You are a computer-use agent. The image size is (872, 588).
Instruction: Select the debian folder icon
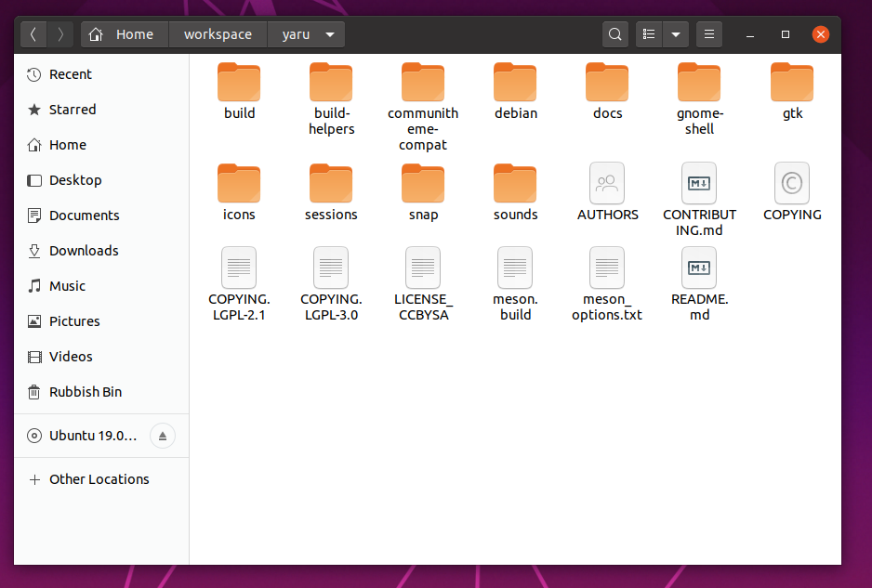[515, 83]
